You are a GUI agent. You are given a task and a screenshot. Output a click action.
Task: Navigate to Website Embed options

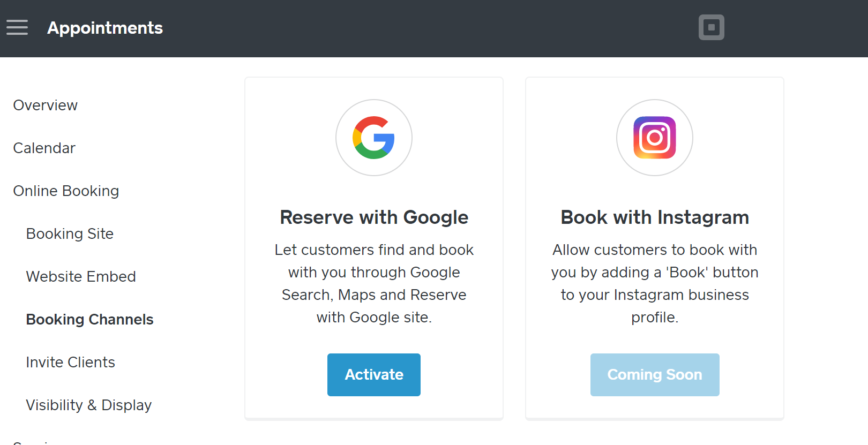pyautogui.click(x=81, y=277)
